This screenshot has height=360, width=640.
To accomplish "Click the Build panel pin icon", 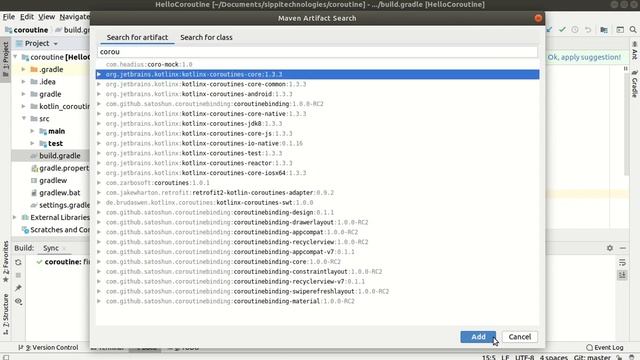I will click(x=18, y=288).
